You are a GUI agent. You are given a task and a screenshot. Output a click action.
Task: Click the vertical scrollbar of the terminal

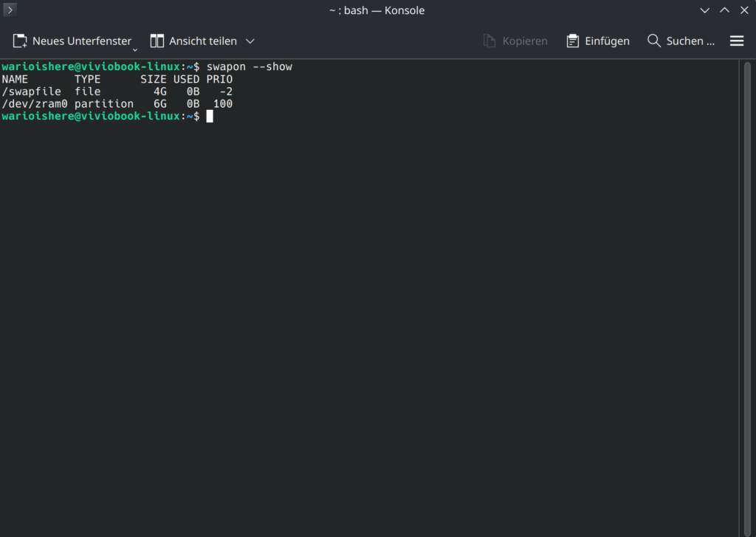[x=746, y=295]
